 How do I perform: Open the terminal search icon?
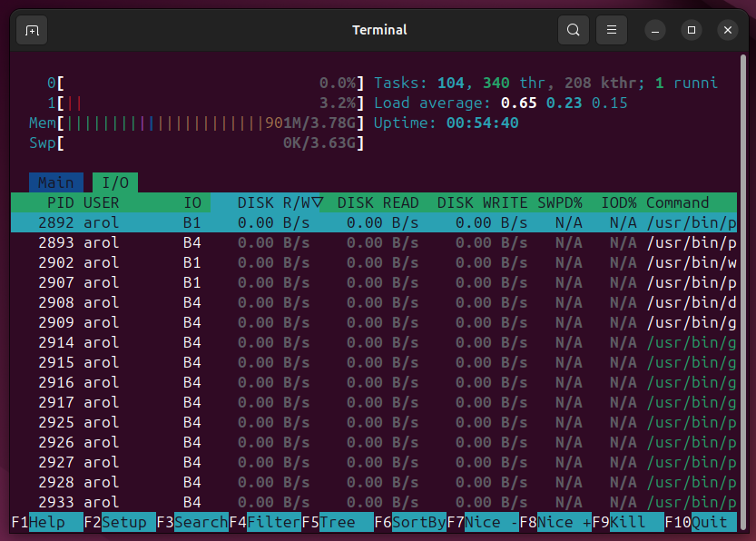[x=574, y=30]
